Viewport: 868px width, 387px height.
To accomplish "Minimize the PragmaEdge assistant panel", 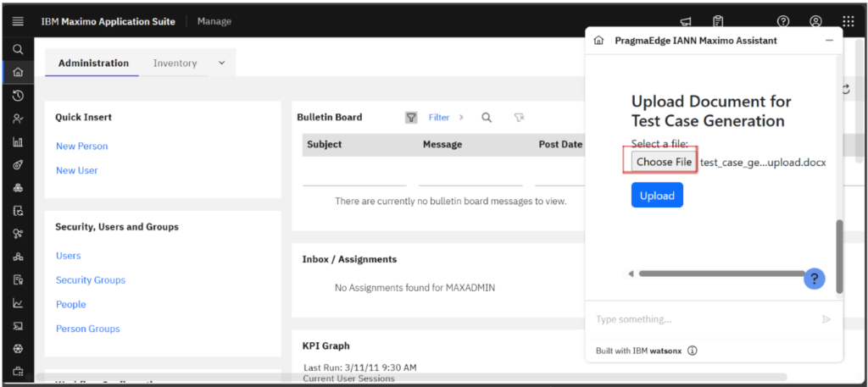I will point(829,41).
